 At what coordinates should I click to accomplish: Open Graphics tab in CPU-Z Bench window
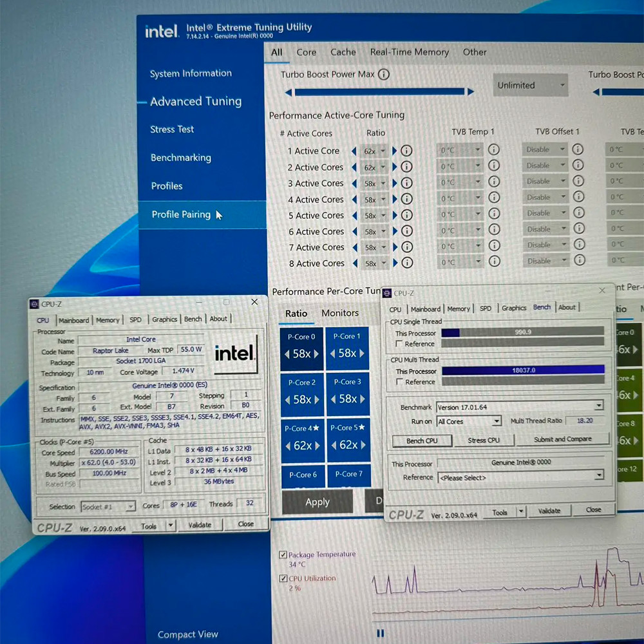click(x=514, y=308)
